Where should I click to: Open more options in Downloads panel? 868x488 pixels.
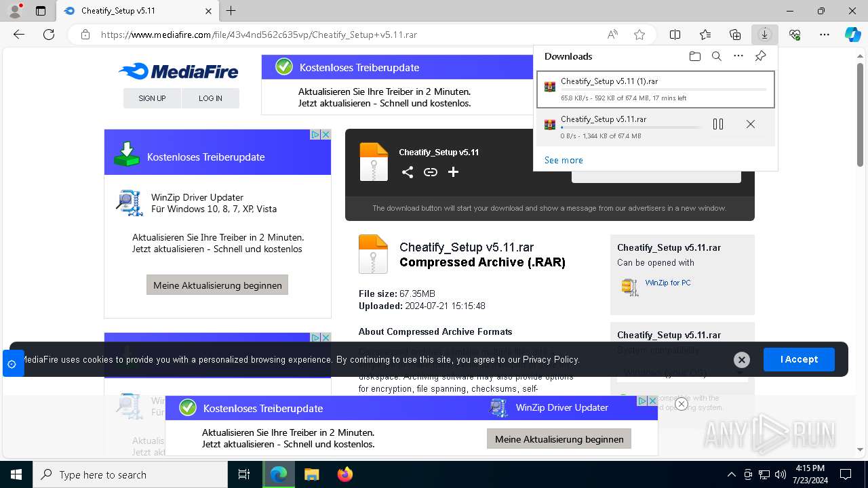click(738, 56)
